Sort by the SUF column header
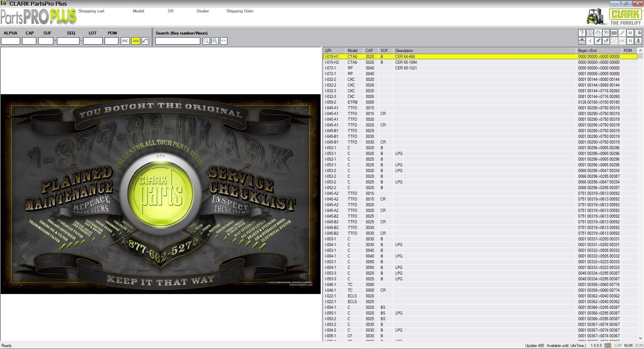Viewport: 644px width, 349px height. click(x=386, y=51)
